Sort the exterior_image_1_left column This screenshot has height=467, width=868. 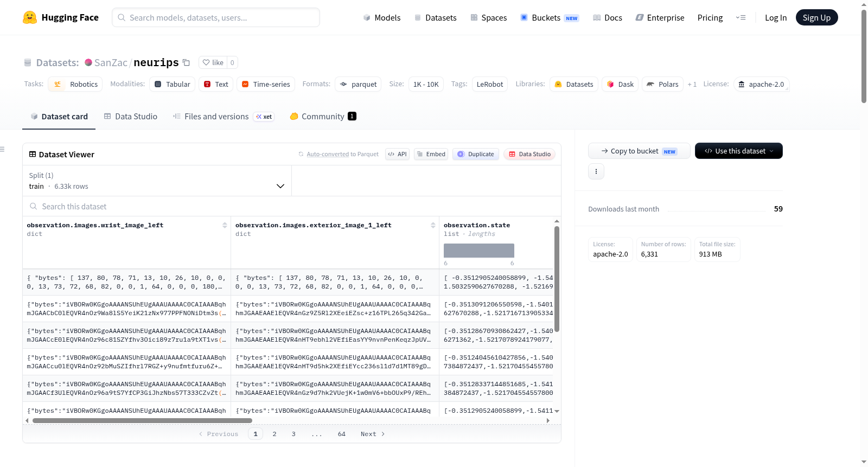pyautogui.click(x=433, y=225)
